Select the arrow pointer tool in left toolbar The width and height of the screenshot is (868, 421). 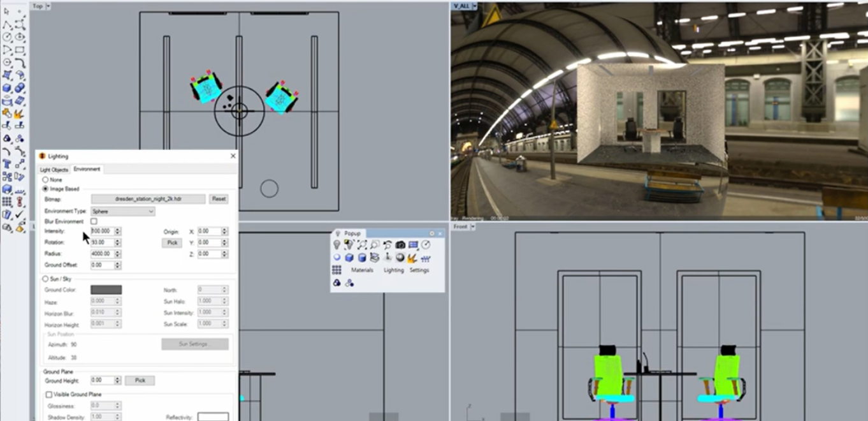(x=7, y=12)
